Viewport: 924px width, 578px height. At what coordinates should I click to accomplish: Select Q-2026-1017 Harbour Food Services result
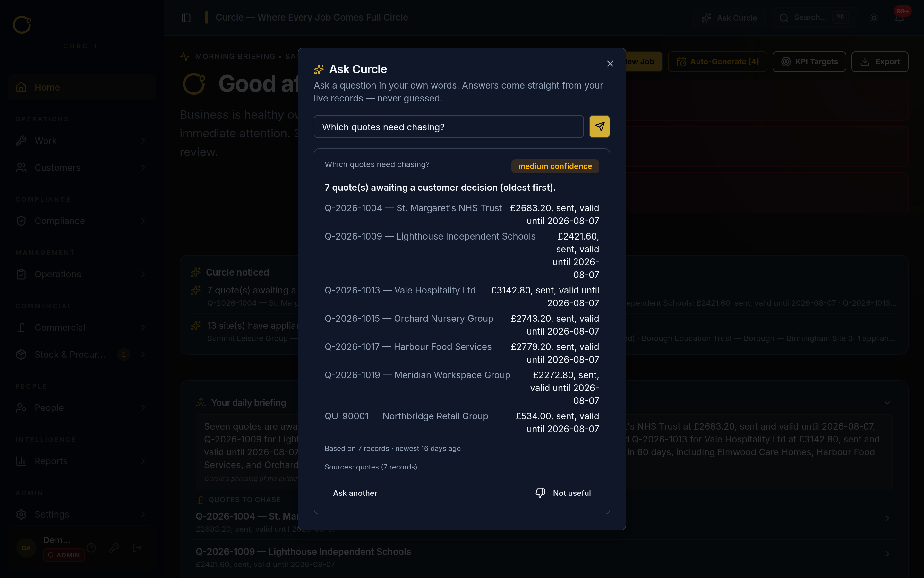(462, 353)
